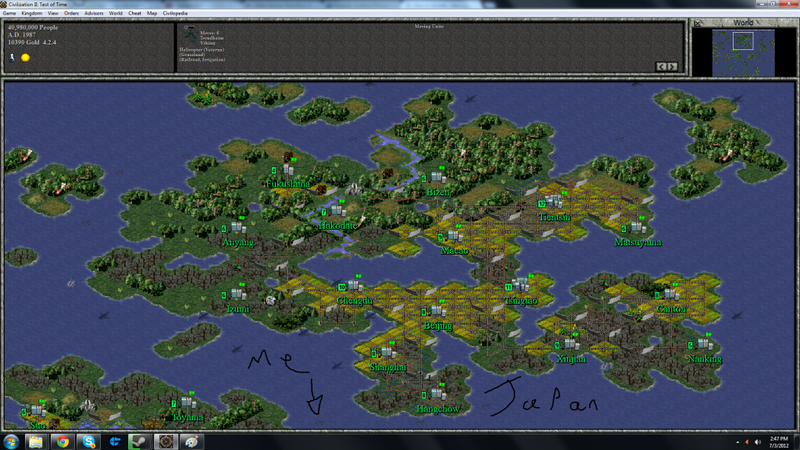Viewport: 800px width, 450px height.
Task: Open the Orders menu
Action: (71, 13)
